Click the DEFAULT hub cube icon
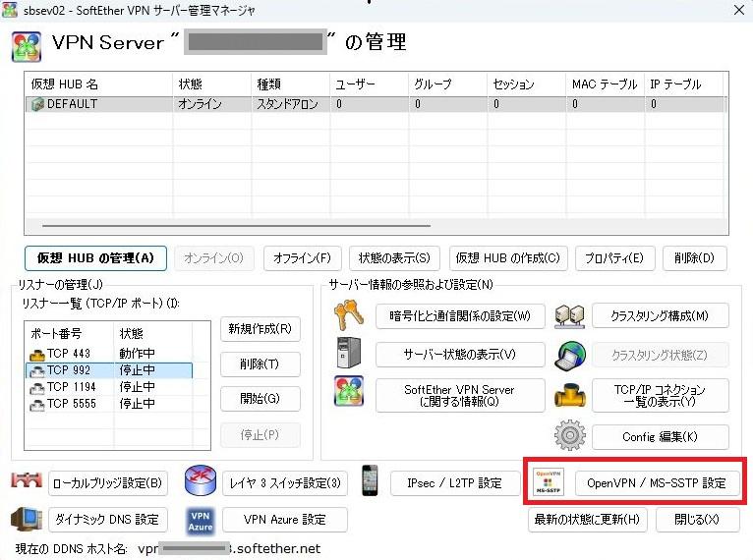The image size is (753, 560). point(37,104)
